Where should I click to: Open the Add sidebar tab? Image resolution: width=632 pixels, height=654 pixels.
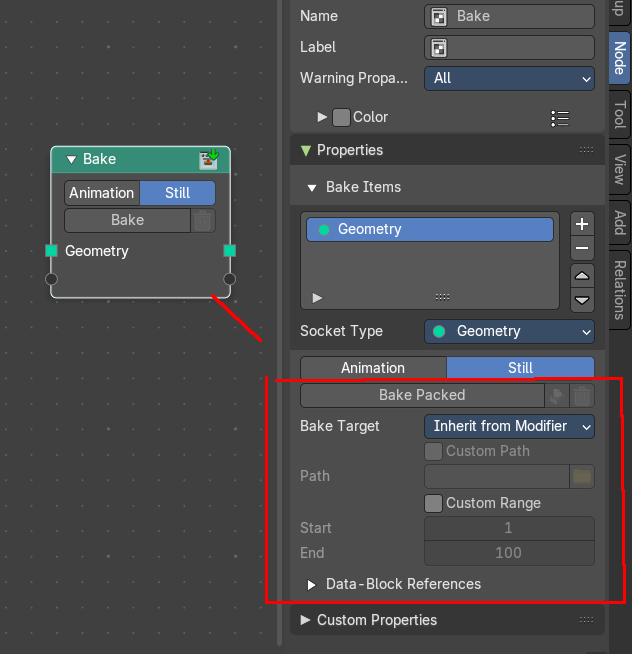[x=619, y=223]
